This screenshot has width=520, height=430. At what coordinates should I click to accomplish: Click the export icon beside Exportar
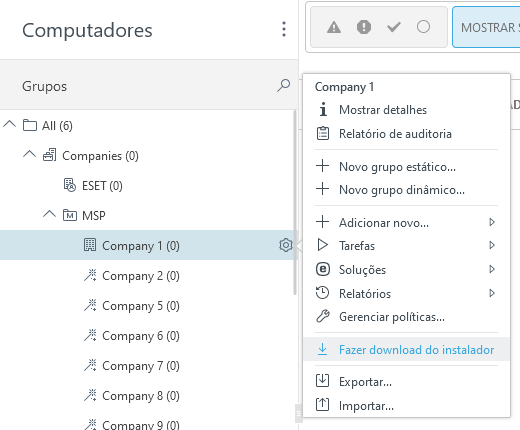pyautogui.click(x=322, y=381)
